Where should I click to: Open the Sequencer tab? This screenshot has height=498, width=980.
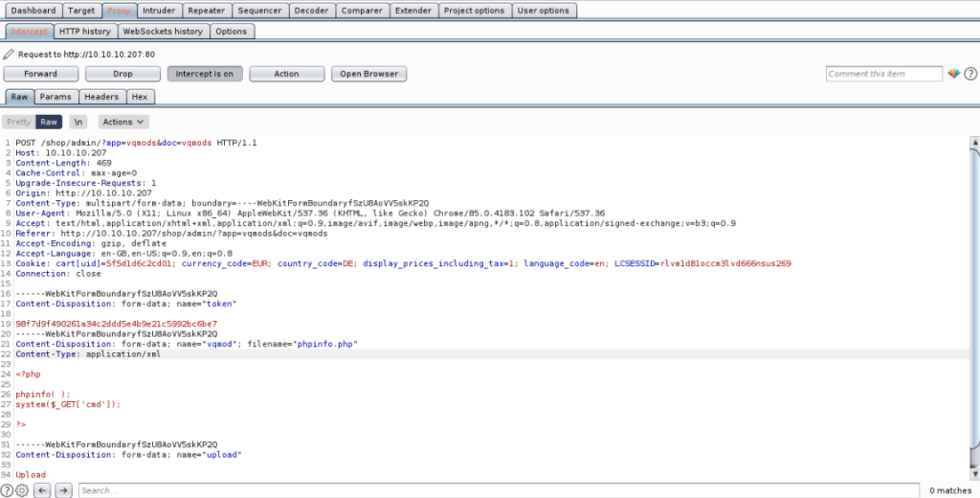click(260, 11)
